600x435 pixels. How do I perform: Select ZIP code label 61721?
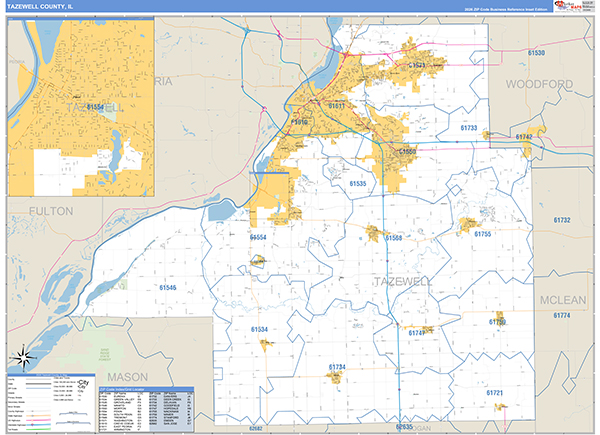click(x=495, y=393)
